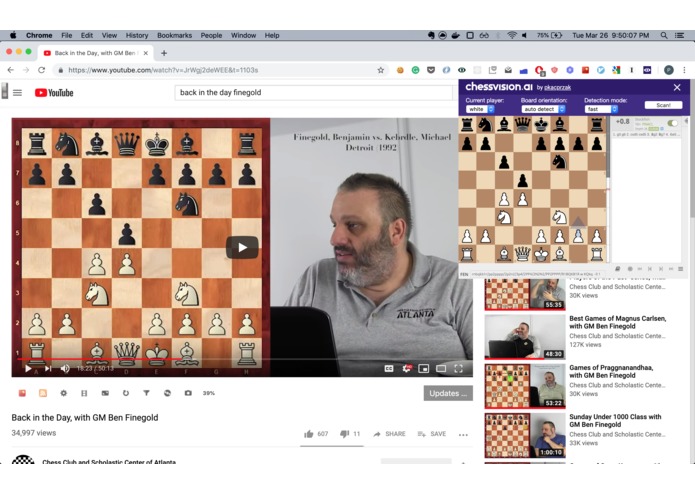Open the People menu
The image size is (695, 494).
pyautogui.click(x=211, y=35)
